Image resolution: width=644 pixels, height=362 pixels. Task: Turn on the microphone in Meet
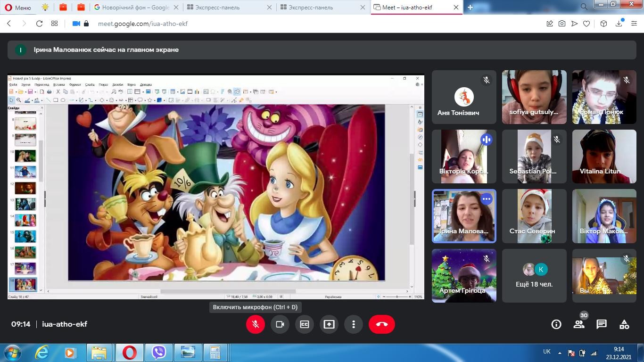(x=255, y=324)
